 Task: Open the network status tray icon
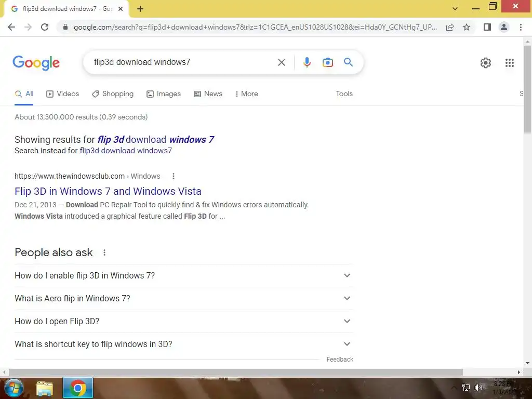466,387
